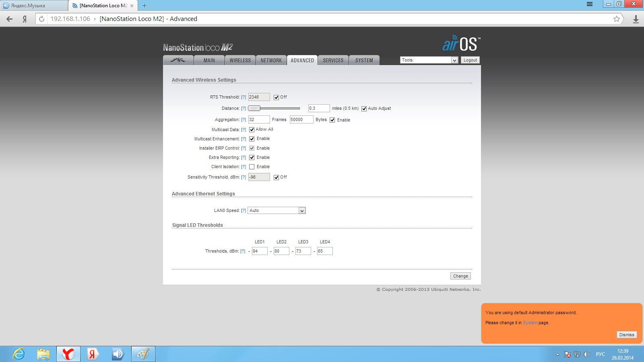Screen dimensions: 644x362
Task: Switch to the Яндекс.Музыка tab
Action: tap(34, 6)
